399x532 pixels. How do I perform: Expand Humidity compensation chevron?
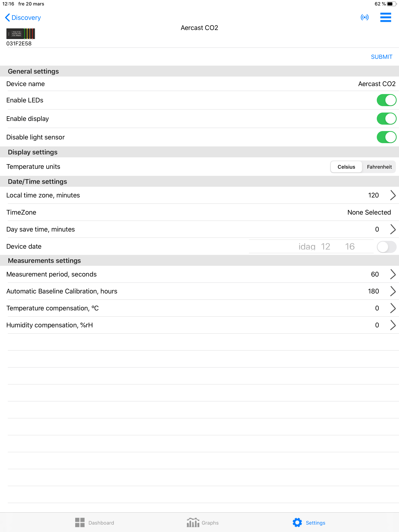tap(393, 325)
